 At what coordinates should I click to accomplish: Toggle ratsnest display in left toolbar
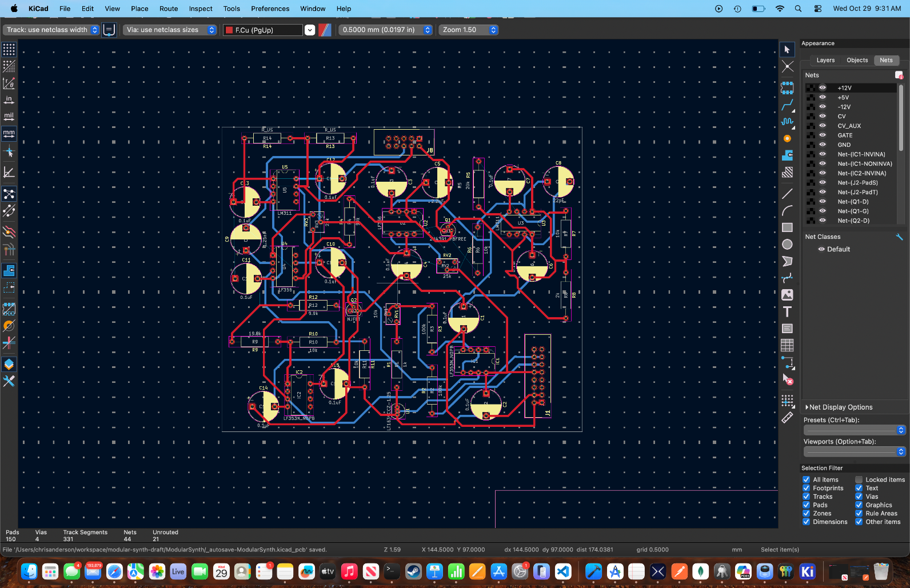pyautogui.click(x=9, y=194)
